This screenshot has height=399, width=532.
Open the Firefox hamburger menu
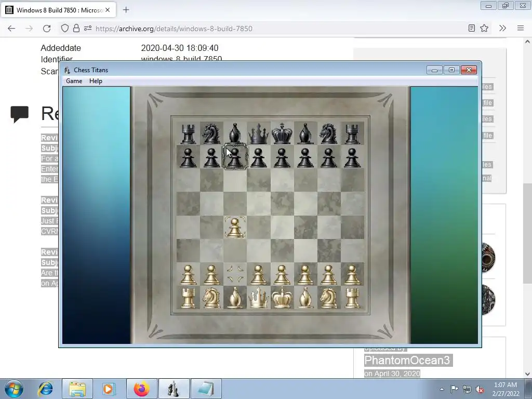521,29
